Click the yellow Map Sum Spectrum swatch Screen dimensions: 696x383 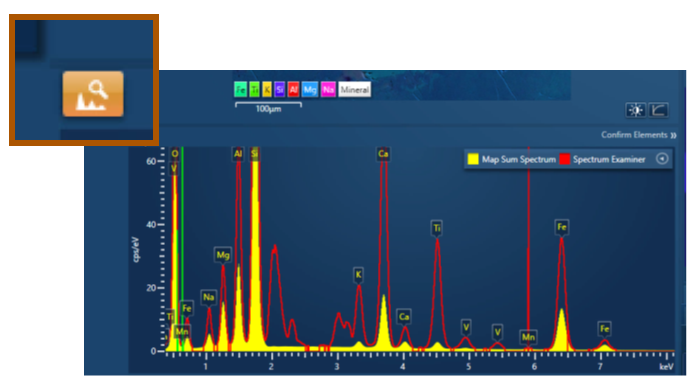click(x=473, y=159)
